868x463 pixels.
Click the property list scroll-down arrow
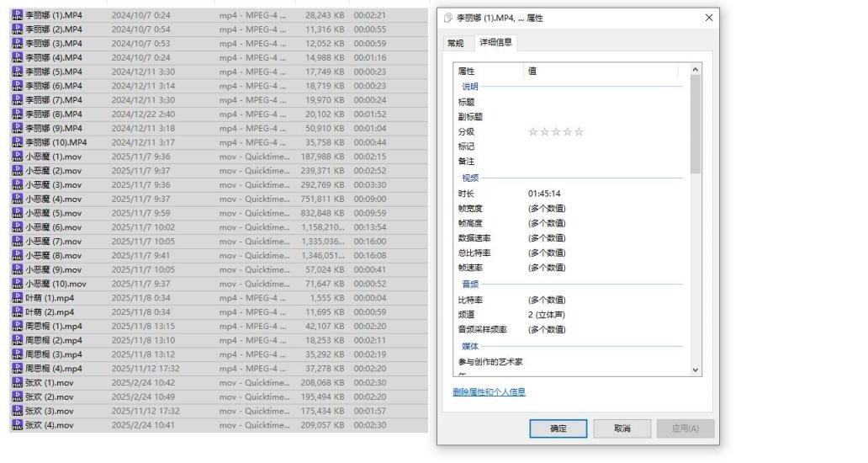(695, 369)
